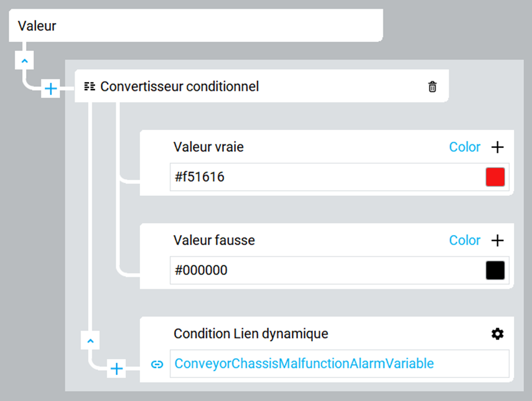532x401 pixels.
Task: Click the plus icon for Valeur fausse
Action: [x=497, y=241]
